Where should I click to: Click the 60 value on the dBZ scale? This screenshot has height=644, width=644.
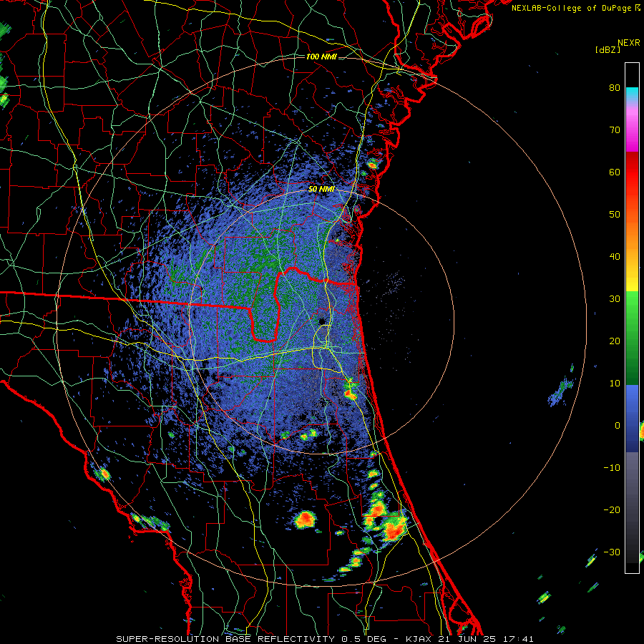(615, 172)
